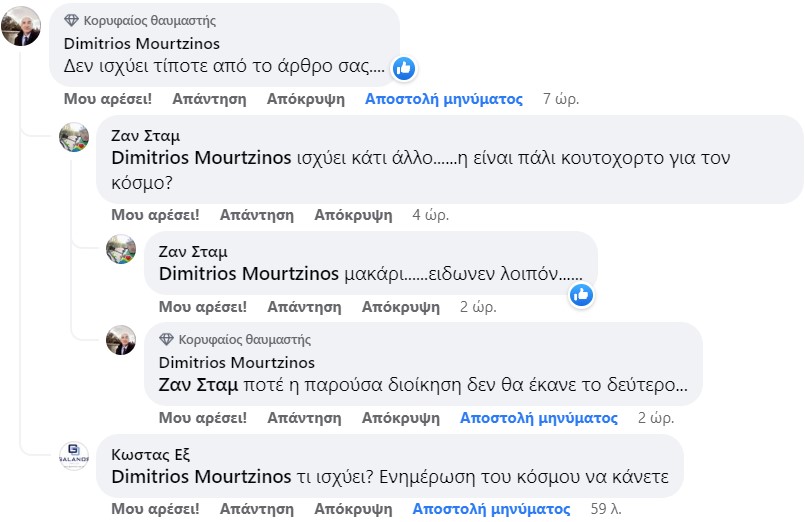Screen dimensions: 805x522
Task: Click the Κωστας Εξ author name
Action: (150, 455)
